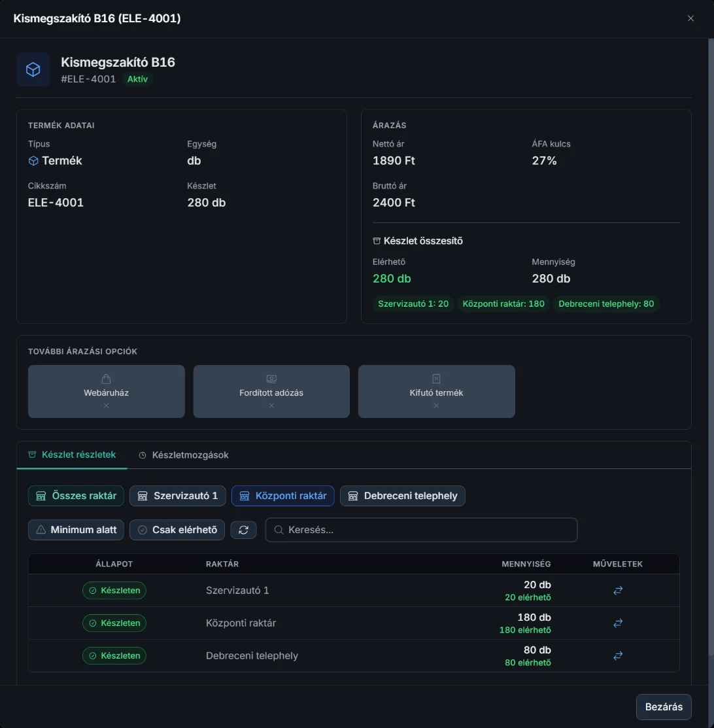The width and height of the screenshot is (714, 728).
Task: Click the Központi raktár table cell
Action: click(241, 623)
